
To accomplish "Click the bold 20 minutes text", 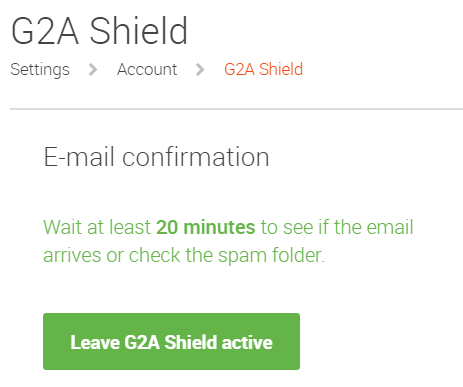I will coord(206,227).
